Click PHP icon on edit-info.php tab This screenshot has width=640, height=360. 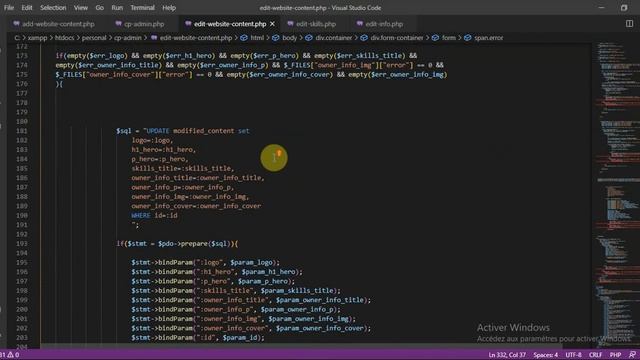(x=360, y=24)
